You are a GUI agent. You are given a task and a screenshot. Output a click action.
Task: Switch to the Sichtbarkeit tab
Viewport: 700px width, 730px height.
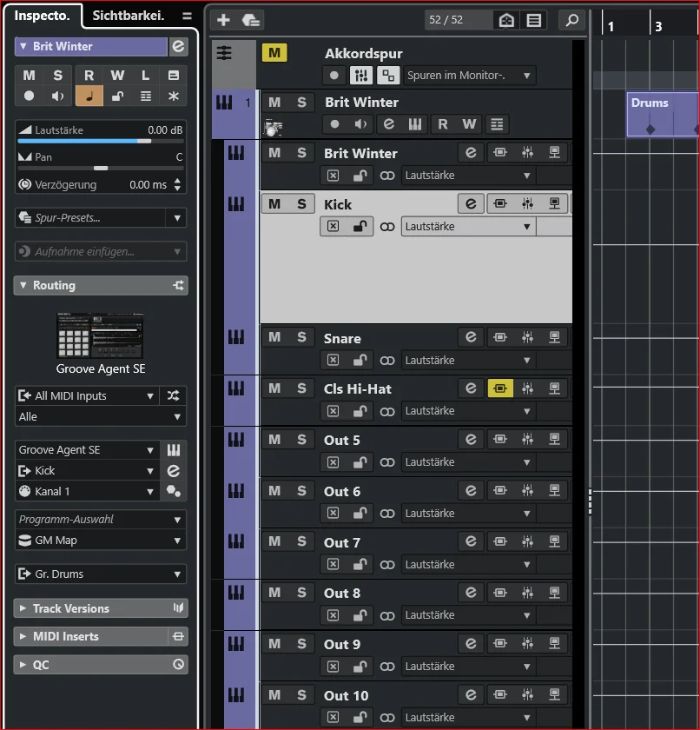(129, 16)
